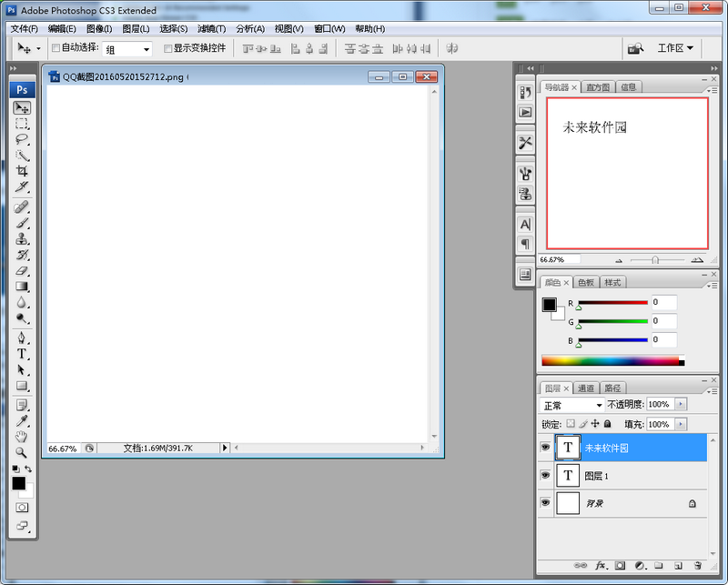Select the Eraser tool
The height and width of the screenshot is (585, 728).
pos(22,270)
